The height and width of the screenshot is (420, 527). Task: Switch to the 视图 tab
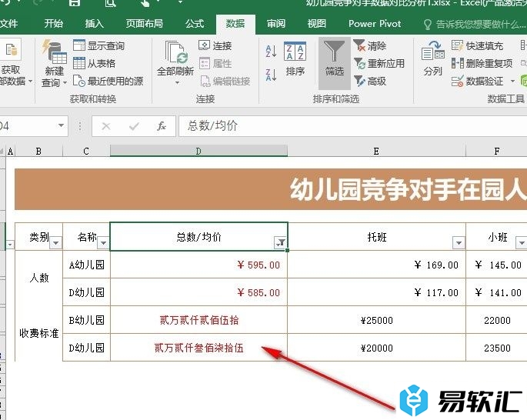(317, 24)
